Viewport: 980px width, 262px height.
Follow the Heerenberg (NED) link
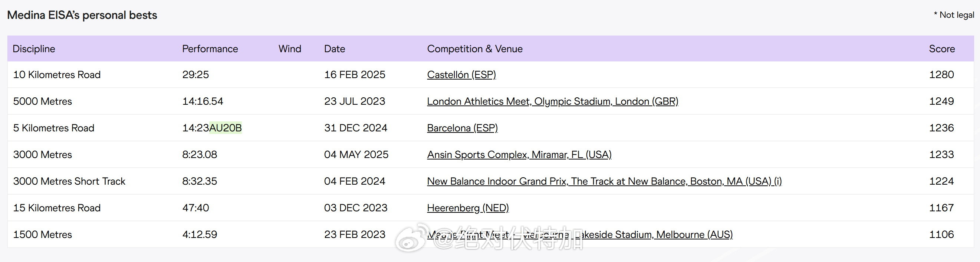[467, 208]
